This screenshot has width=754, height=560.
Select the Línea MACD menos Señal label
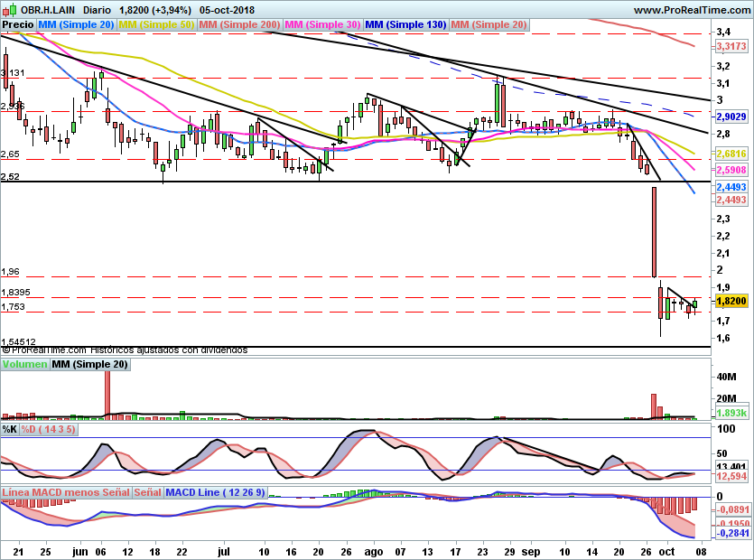66,492
